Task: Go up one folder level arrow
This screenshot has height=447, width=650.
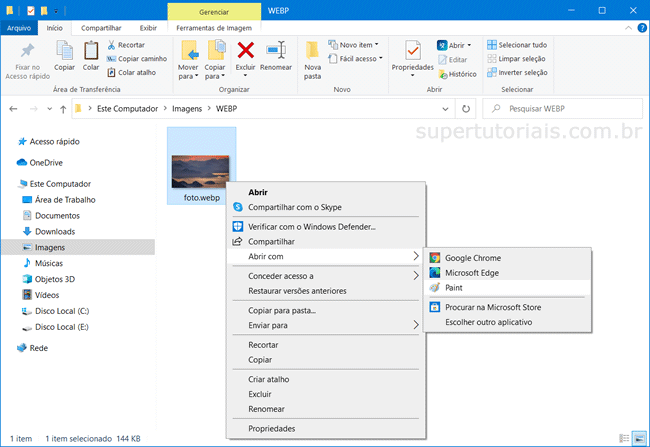Action: pos(62,108)
